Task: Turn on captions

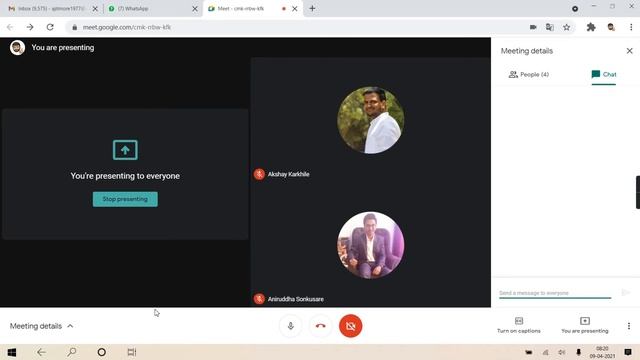Action: 519,325
